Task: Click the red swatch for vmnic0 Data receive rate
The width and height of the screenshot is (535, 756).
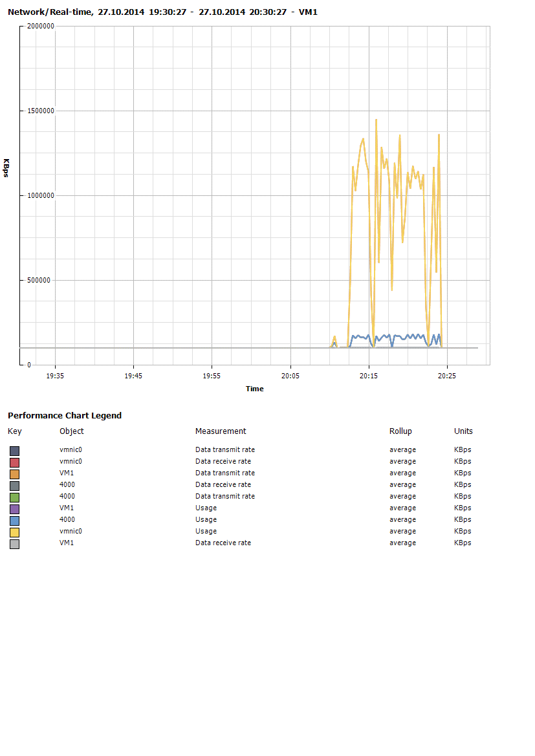Action: coord(14,462)
